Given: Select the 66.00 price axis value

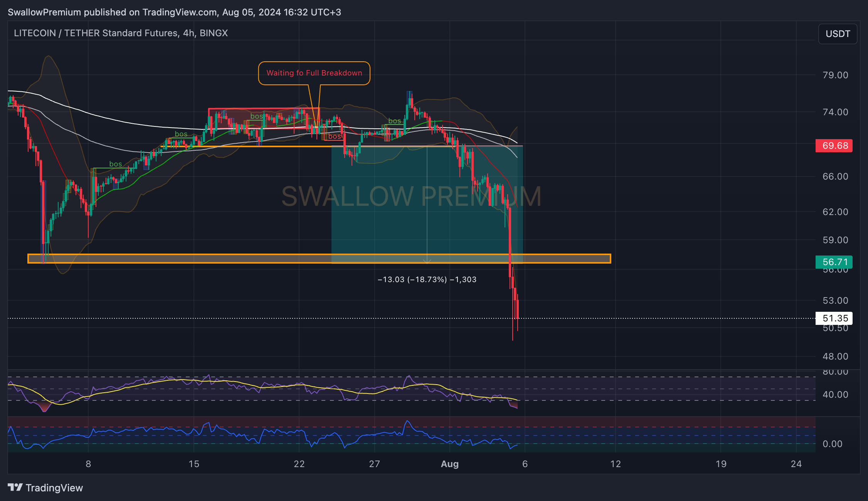Looking at the screenshot, I should 835,177.
